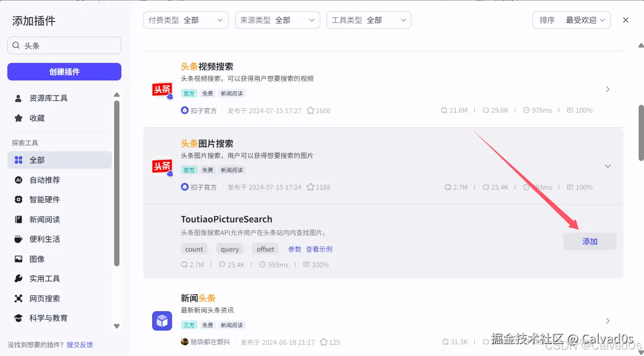Click the 智能硬件 chip icon
Viewport: 644px width, 356px height.
19,199
